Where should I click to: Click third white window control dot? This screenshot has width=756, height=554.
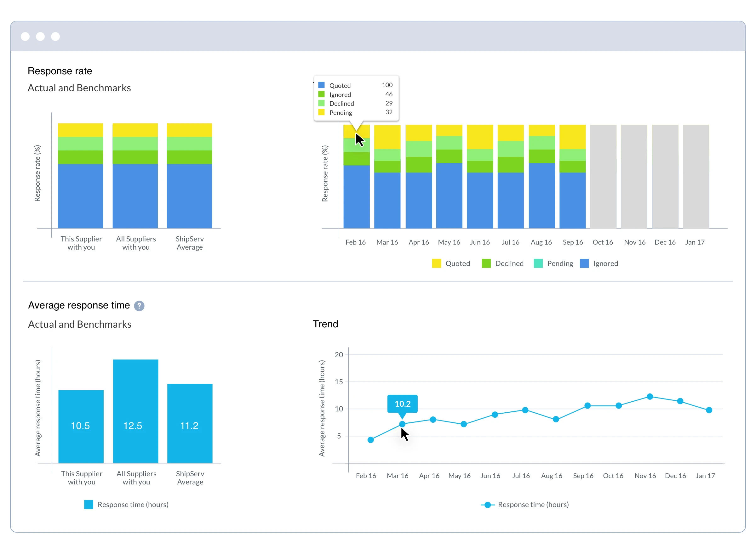(55, 37)
